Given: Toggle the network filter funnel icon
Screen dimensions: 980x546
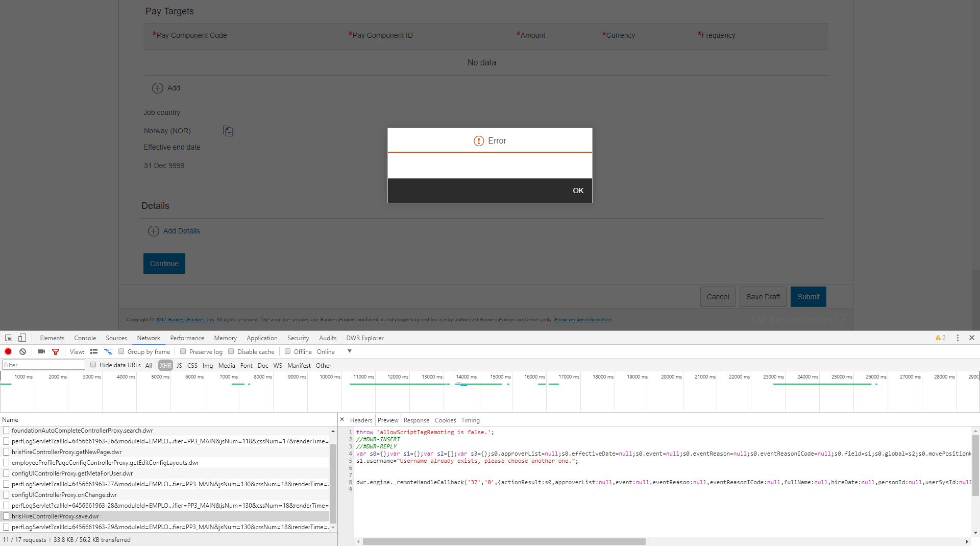Looking at the screenshot, I should pos(56,352).
